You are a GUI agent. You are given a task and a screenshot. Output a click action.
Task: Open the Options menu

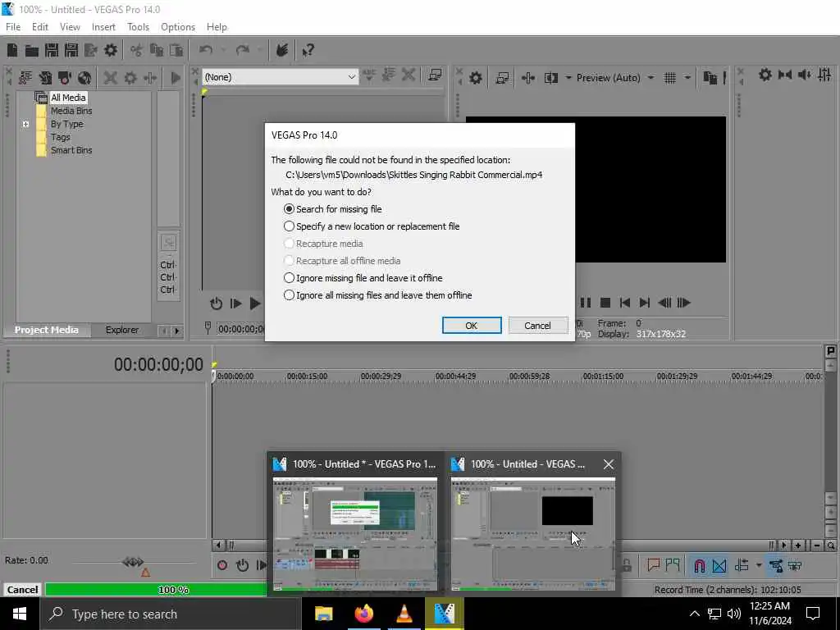pos(178,27)
